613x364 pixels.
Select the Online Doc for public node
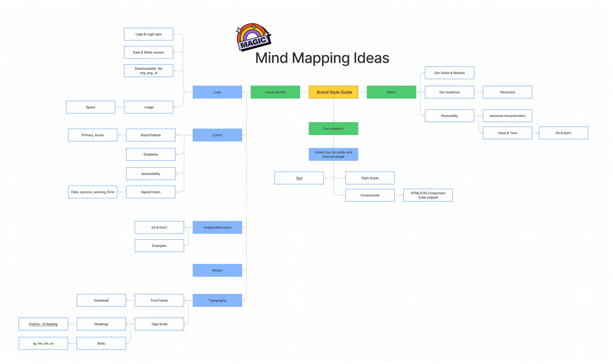click(x=333, y=154)
